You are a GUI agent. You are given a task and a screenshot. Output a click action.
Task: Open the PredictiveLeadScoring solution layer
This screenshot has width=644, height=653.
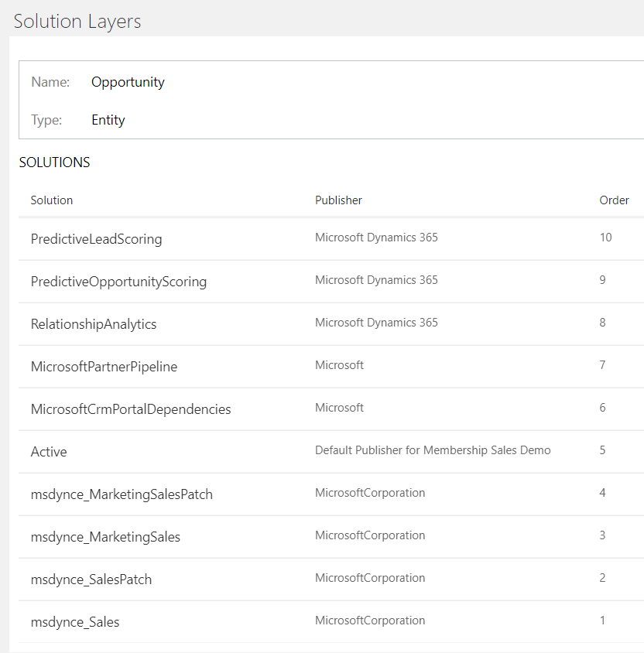click(x=96, y=239)
